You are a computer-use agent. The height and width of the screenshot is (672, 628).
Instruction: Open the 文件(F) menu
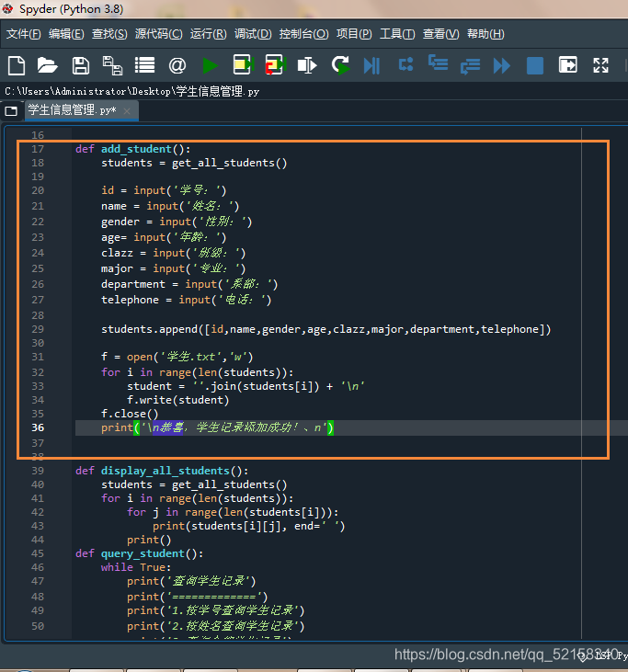pos(24,34)
